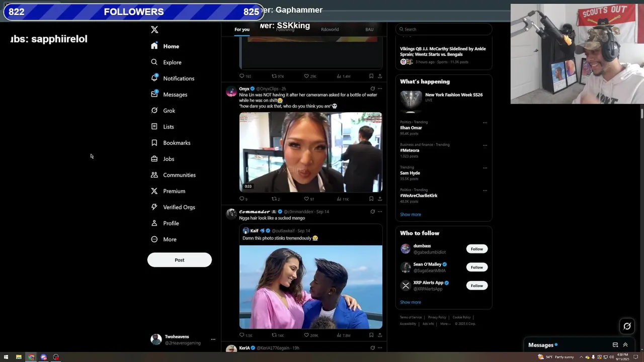The width and height of the screenshot is (644, 362).
Task: Open the Profile person icon
Action: 154,223
